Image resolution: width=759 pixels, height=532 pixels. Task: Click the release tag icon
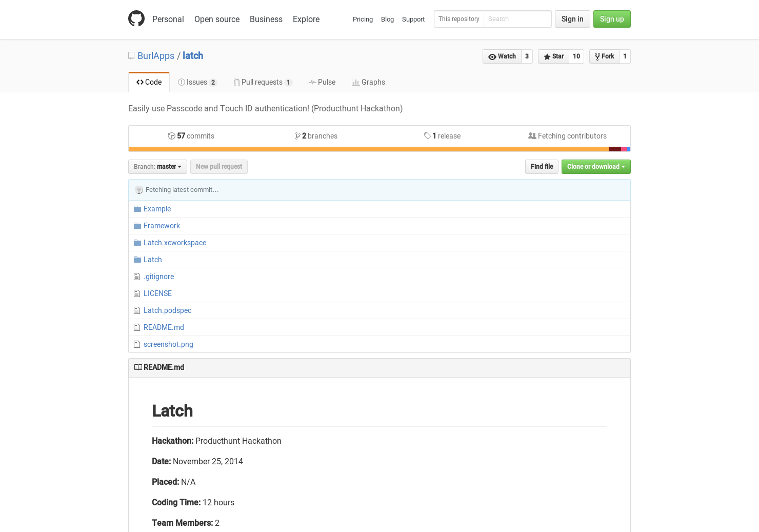(x=427, y=136)
